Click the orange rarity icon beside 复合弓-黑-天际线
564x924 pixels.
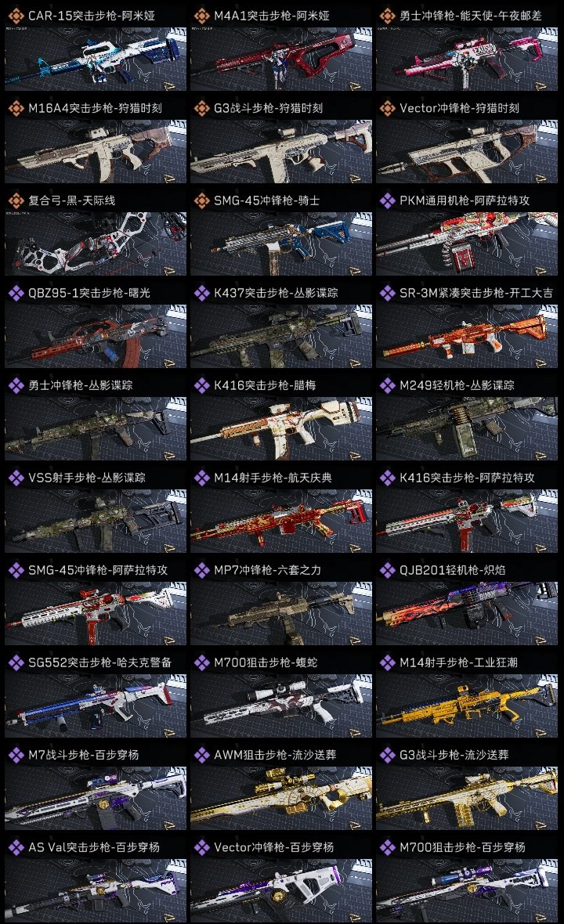pos(16,200)
